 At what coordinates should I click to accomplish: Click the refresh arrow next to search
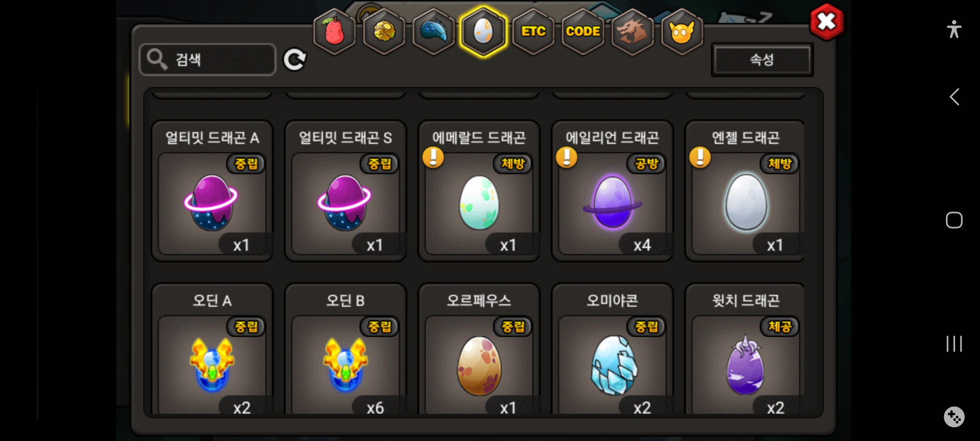click(x=295, y=60)
